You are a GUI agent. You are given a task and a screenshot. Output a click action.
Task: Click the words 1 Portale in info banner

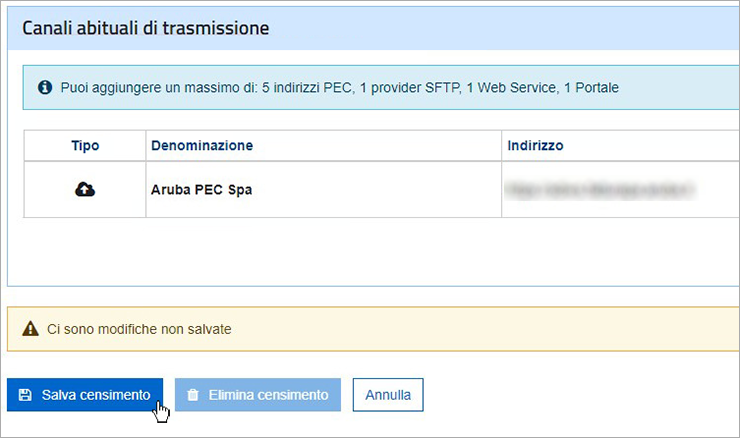(x=591, y=88)
